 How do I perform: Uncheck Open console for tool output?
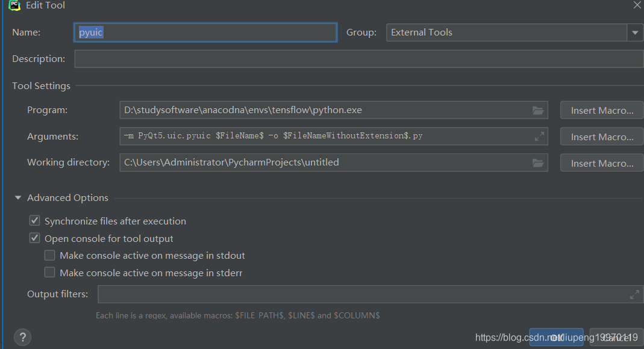[x=34, y=238]
